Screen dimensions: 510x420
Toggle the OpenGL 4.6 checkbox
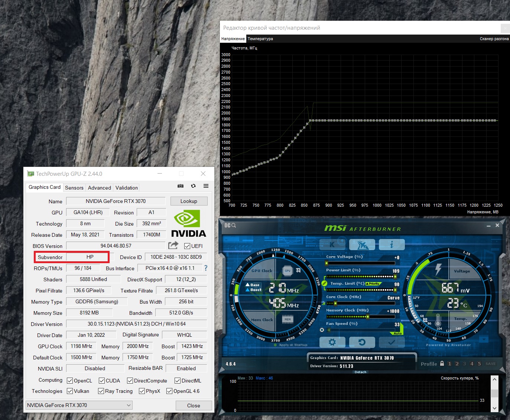click(x=169, y=391)
